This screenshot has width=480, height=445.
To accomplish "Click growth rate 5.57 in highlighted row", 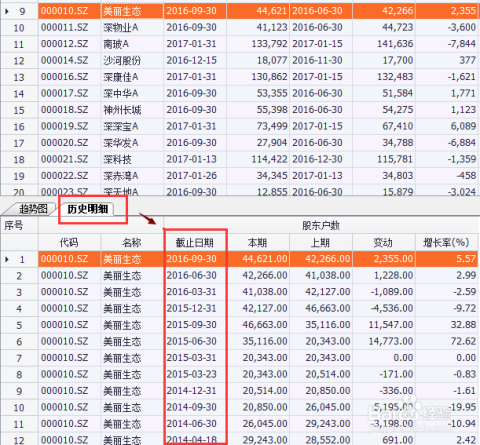I will coord(466,259).
